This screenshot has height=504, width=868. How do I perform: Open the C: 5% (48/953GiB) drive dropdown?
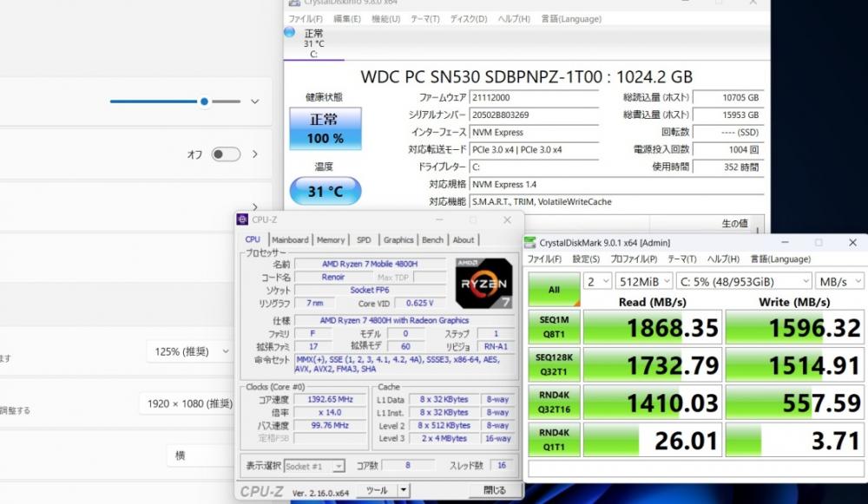[x=744, y=282]
